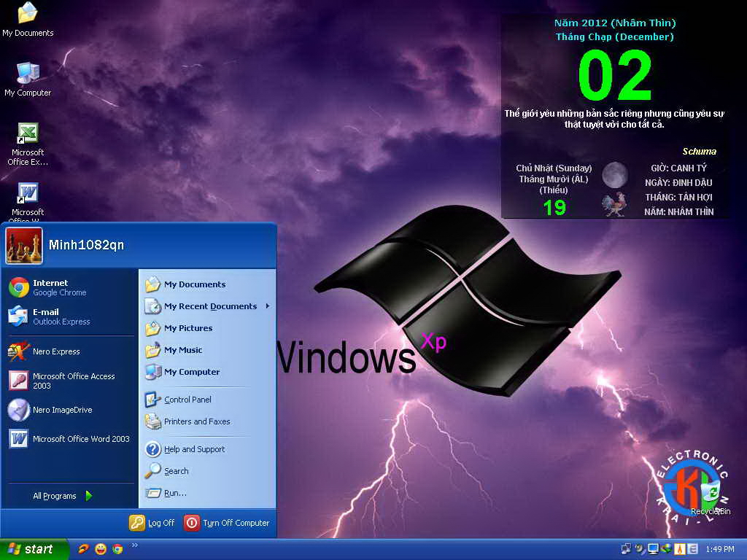Expand the My Recent Documents submenu
Screen dimensions: 747x560
pyautogui.click(x=209, y=306)
